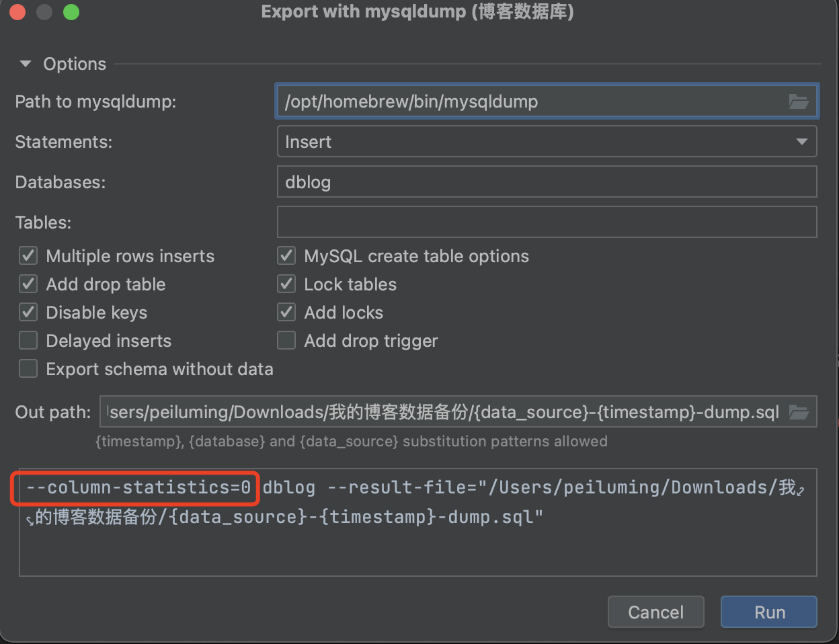Uncheck MySQL create table options
839x644 pixels.
286,255
